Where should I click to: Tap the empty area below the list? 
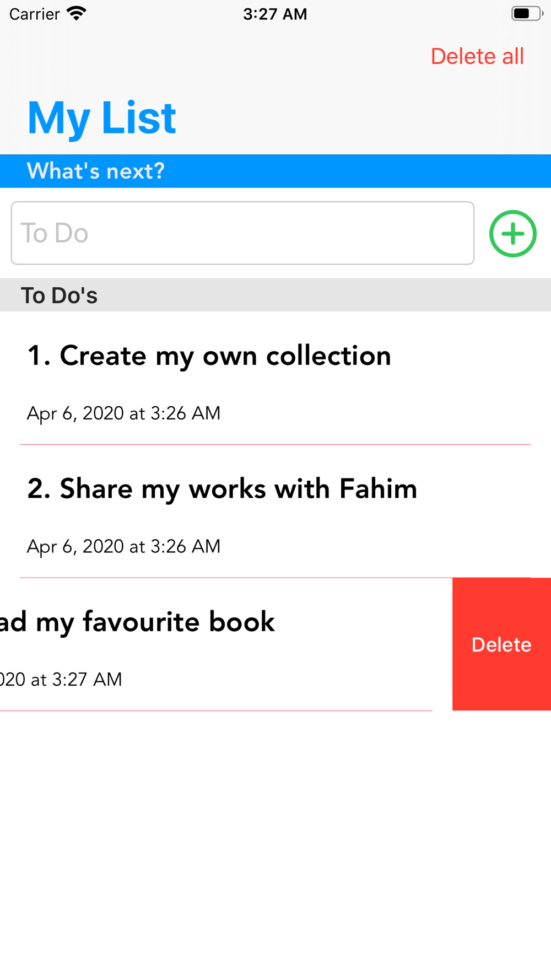click(x=275, y=843)
